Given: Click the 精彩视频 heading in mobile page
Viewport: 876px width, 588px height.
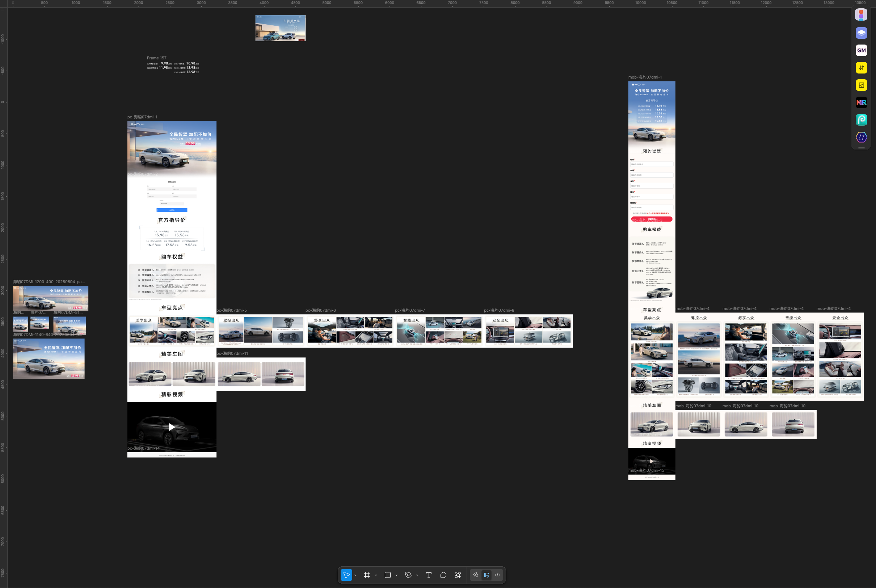Looking at the screenshot, I should coord(652,444).
